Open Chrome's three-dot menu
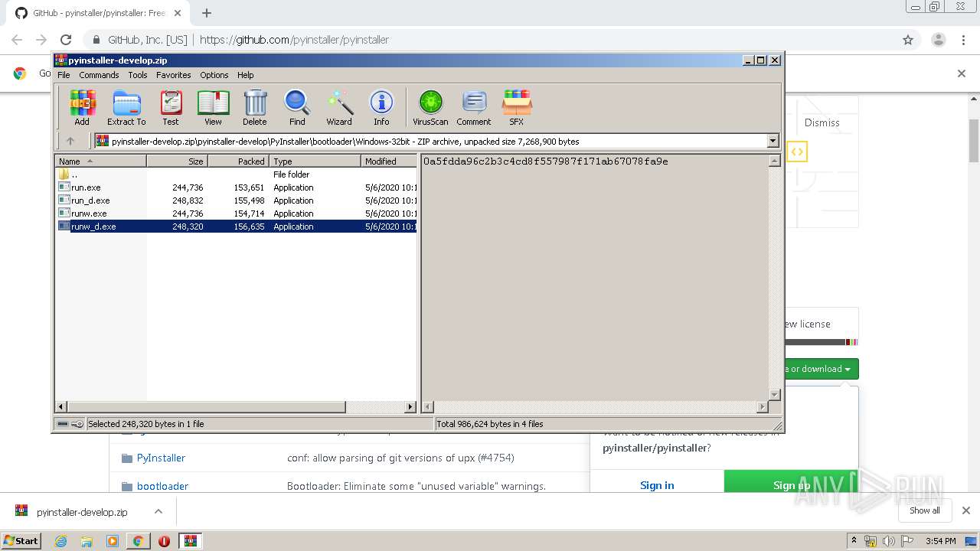980x551 pixels. [x=963, y=40]
